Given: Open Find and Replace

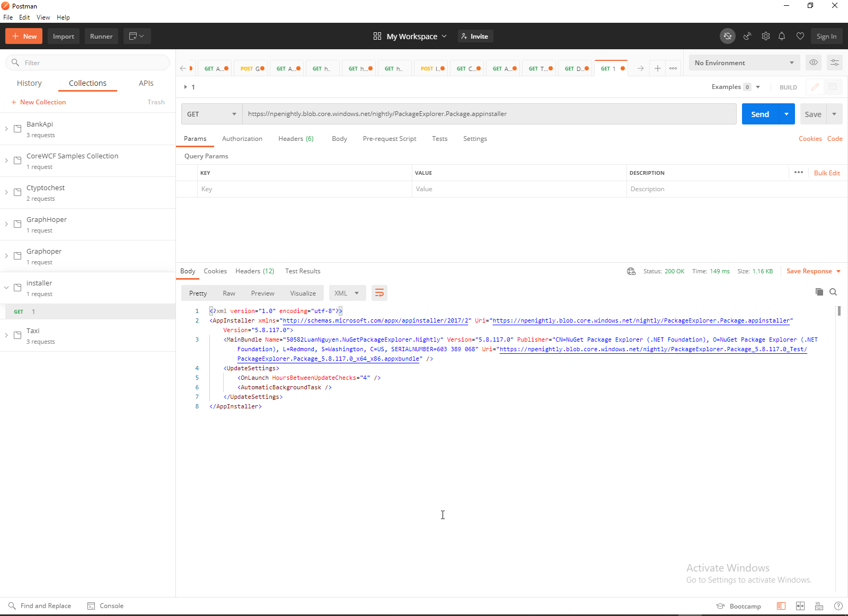Looking at the screenshot, I should pyautogui.click(x=40, y=606).
